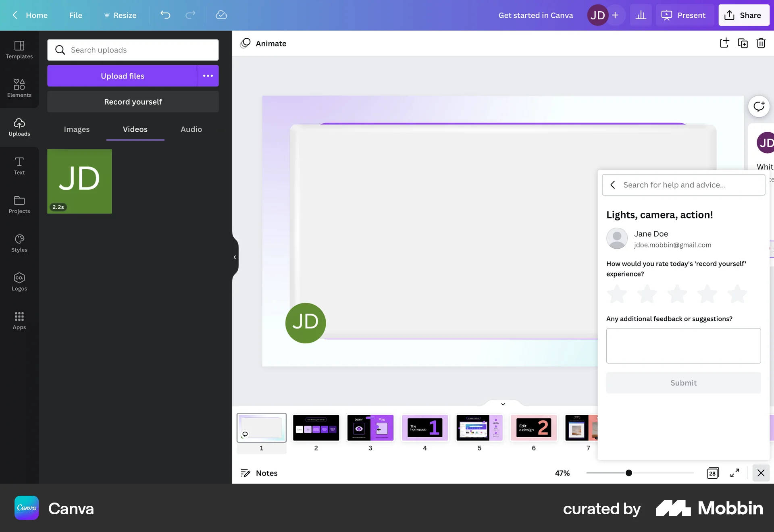774x532 pixels.
Task: Select the green JD video thumbnail
Action: [79, 181]
